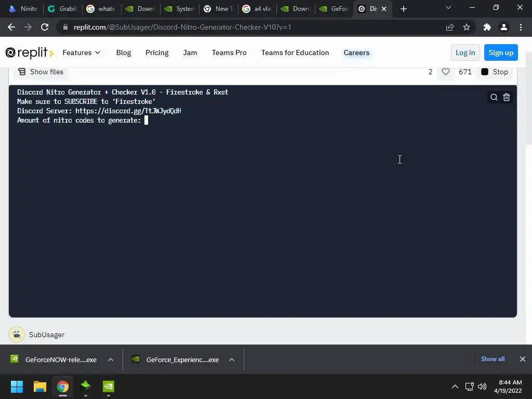This screenshot has height=399, width=532.
Task: Open the Windows Start menu
Action: [x=17, y=387]
